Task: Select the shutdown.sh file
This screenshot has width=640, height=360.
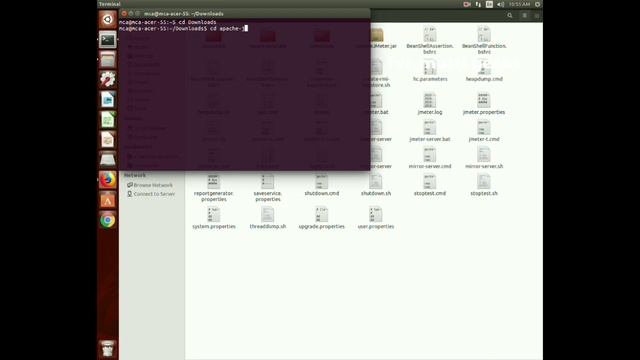Action: tap(376, 185)
